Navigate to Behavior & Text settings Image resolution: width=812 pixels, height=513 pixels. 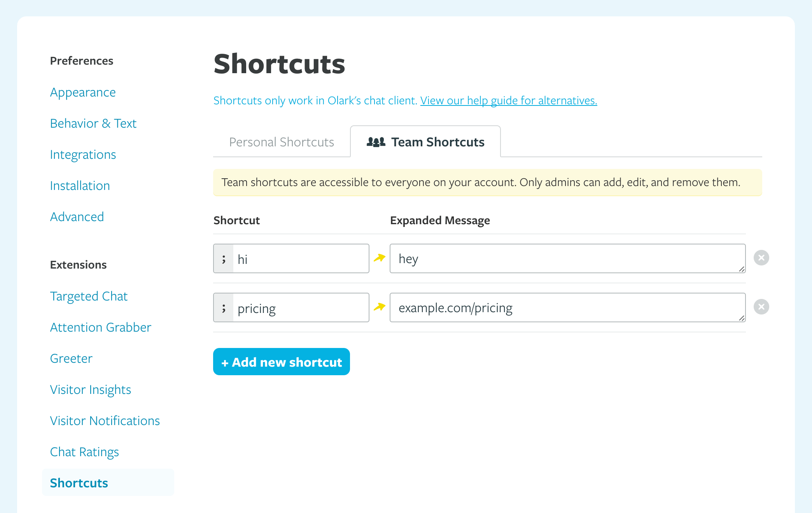point(93,123)
